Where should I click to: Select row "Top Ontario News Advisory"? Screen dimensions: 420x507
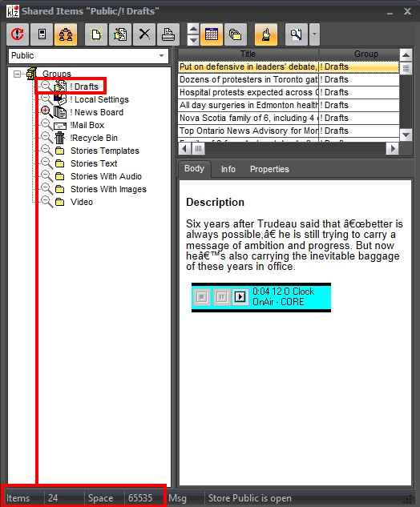[x=289, y=131]
